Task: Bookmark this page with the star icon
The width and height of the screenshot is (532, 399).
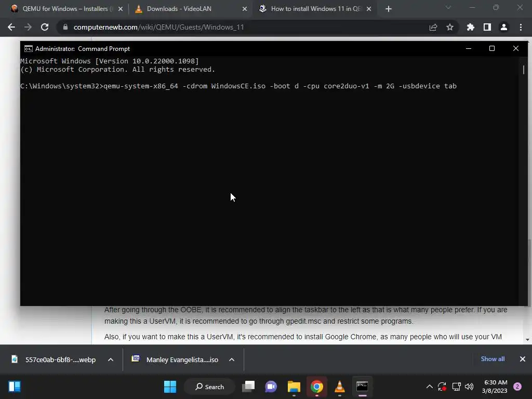Action: (450, 27)
